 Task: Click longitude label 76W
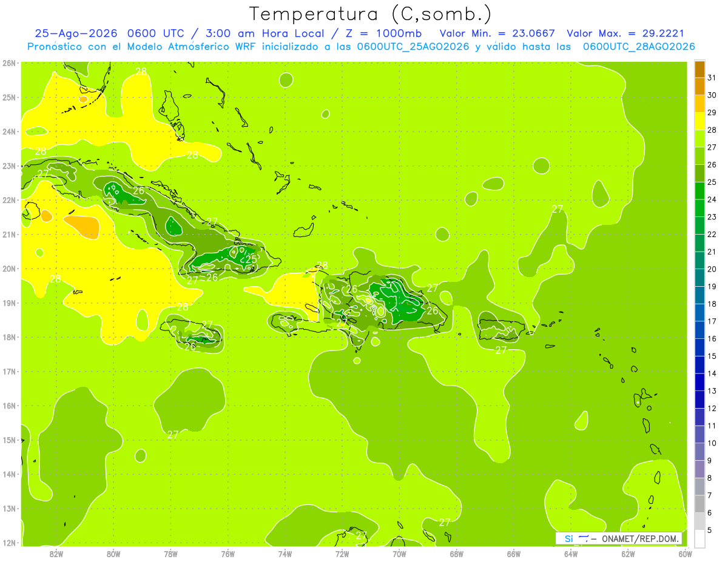point(228,554)
